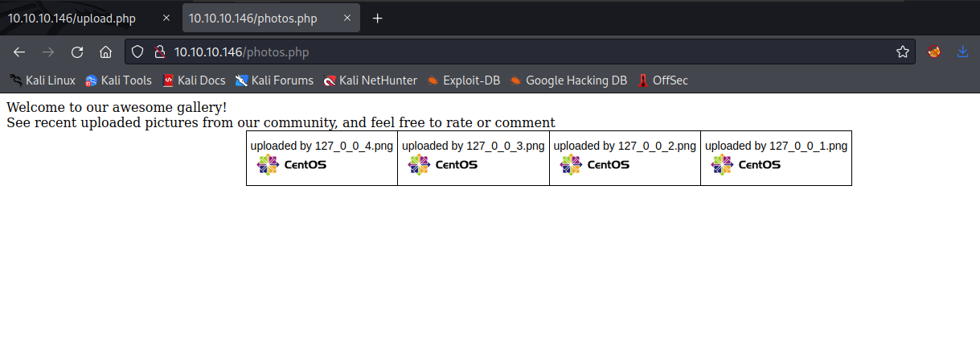
Task: Visit the Exploit-DB bookmark
Action: pos(463,80)
